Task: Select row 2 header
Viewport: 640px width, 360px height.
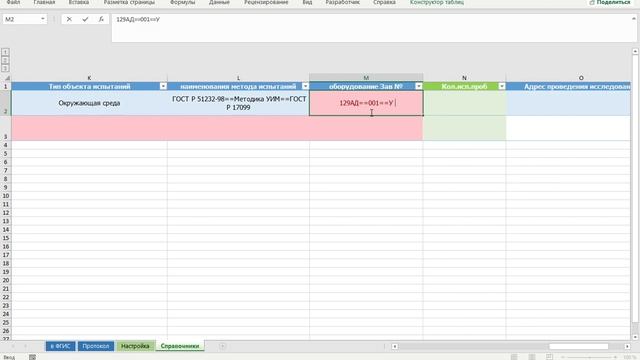Action: (x=6, y=103)
